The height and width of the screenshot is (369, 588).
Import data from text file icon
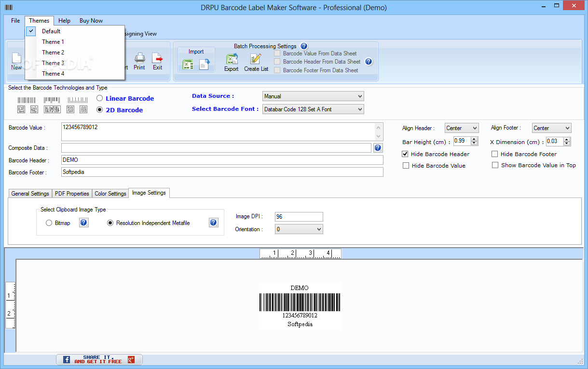[x=205, y=64]
